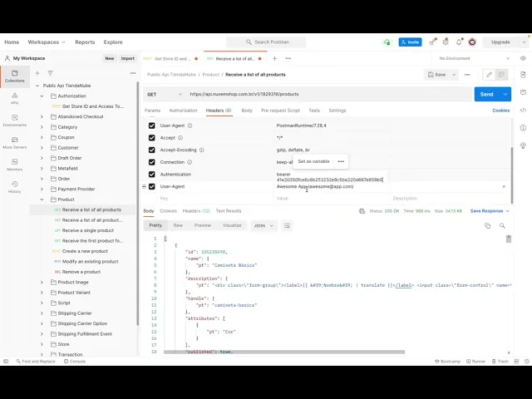Open the Monitors sidebar panel

[15, 165]
